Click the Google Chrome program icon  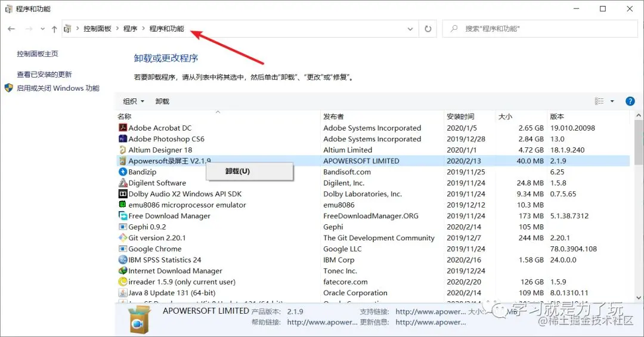click(x=122, y=249)
